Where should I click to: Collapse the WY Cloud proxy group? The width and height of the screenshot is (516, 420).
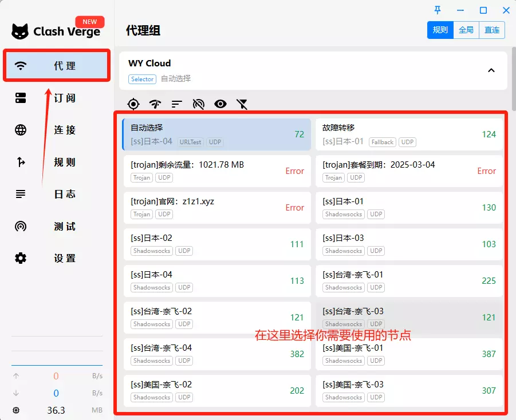click(x=491, y=70)
